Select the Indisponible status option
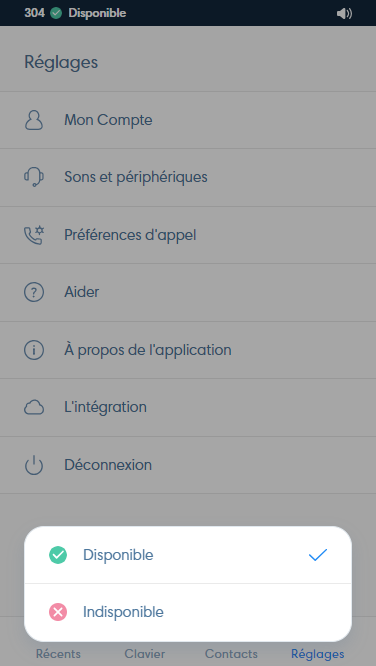Viewport: 376px width, 666px height. click(x=188, y=612)
